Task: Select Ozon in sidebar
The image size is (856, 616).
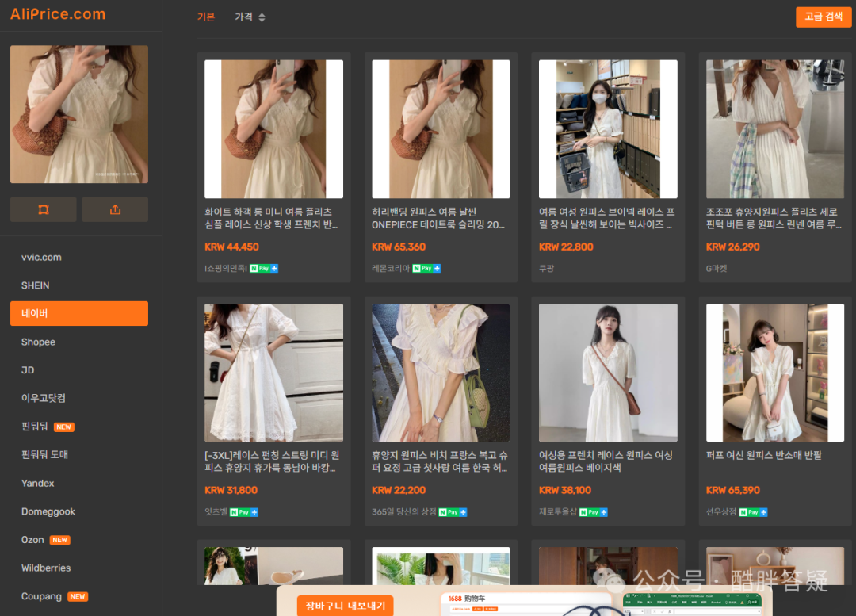Action: pyautogui.click(x=45, y=540)
